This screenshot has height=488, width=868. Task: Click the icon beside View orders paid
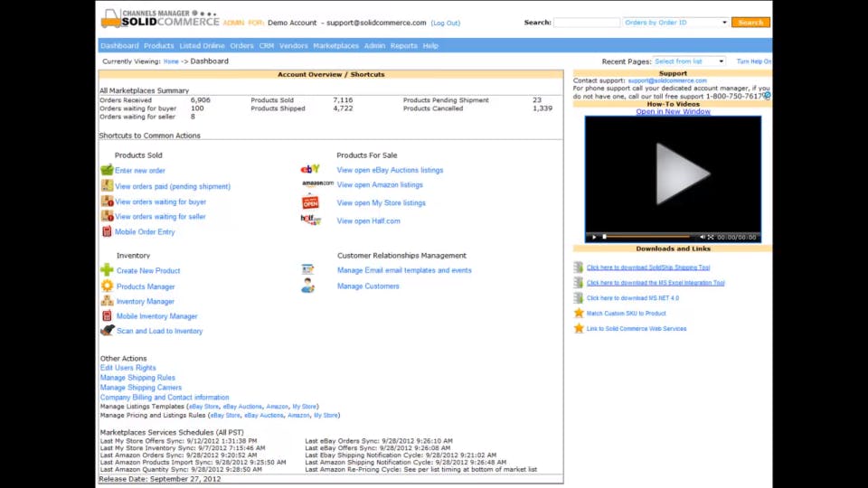coord(107,186)
